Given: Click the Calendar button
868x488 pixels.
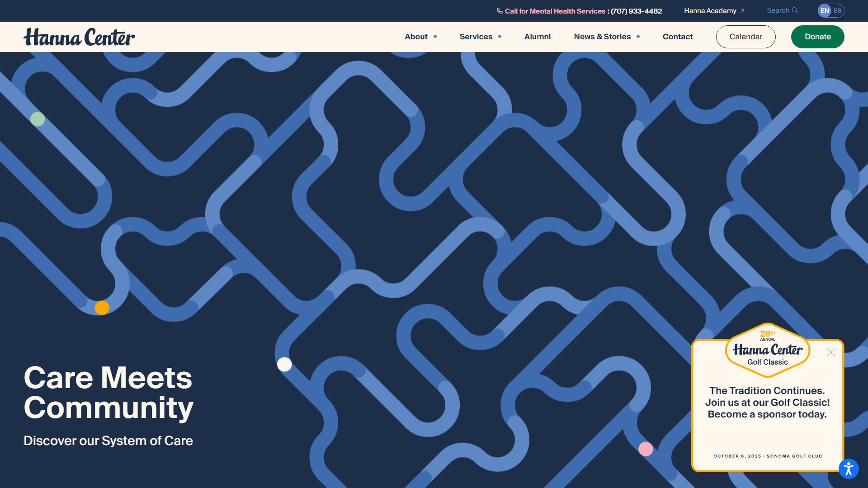Looking at the screenshot, I should 745,37.
